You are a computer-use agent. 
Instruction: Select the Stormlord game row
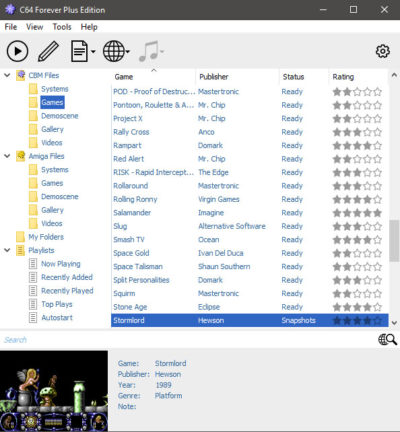[x=250, y=320]
